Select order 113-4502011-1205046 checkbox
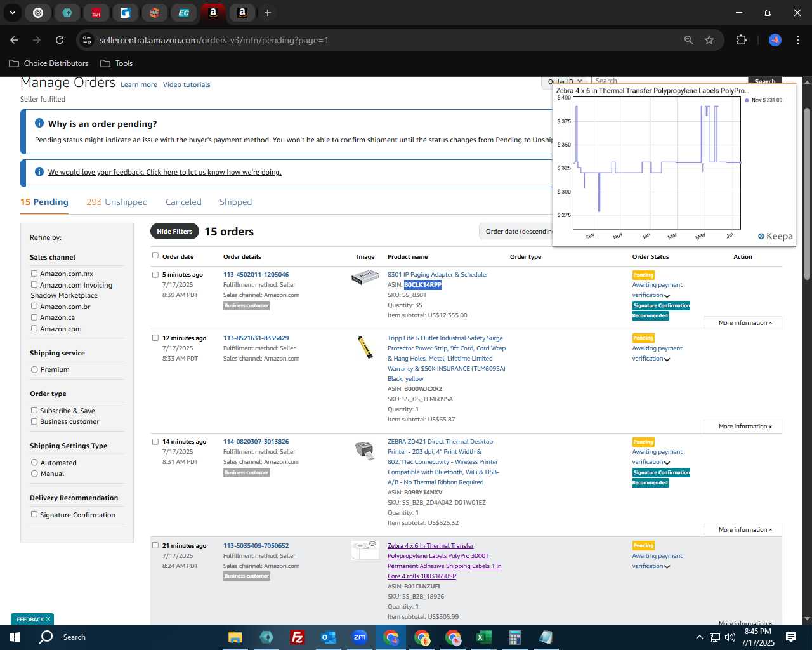This screenshot has height=650, width=812. [155, 275]
